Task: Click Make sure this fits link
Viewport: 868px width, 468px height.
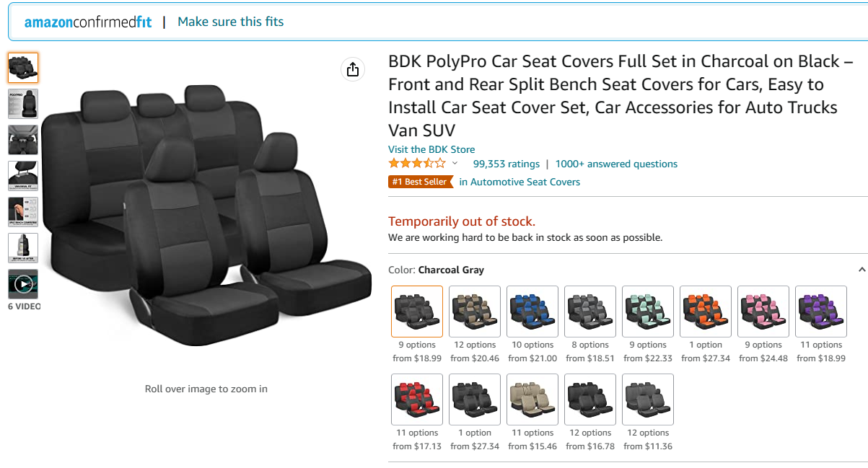Action: (x=230, y=22)
